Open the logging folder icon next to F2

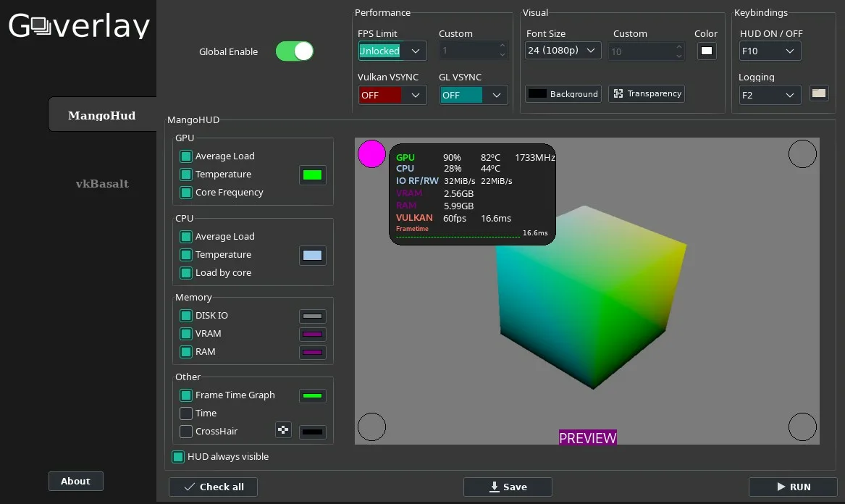click(819, 93)
